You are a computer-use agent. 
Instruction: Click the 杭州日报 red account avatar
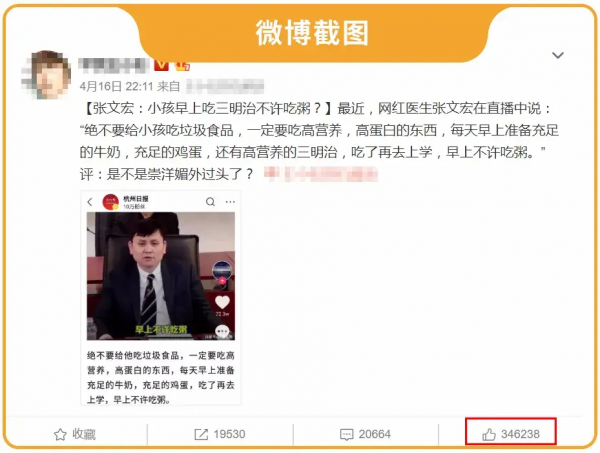(x=111, y=202)
